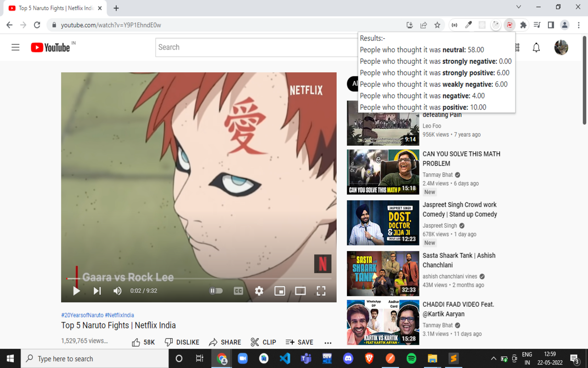Image resolution: width=588 pixels, height=368 pixels.
Task: Open tab search chevron in title bar
Action: pos(519,7)
